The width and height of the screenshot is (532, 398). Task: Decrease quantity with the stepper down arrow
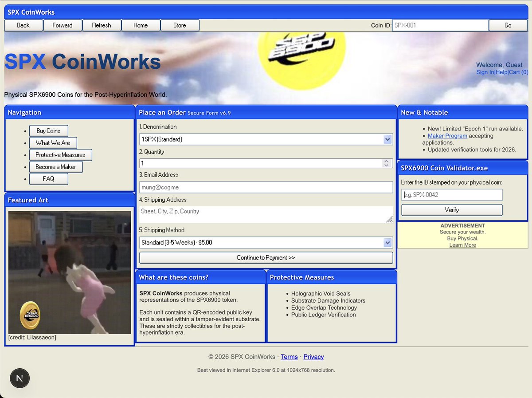(x=386, y=166)
